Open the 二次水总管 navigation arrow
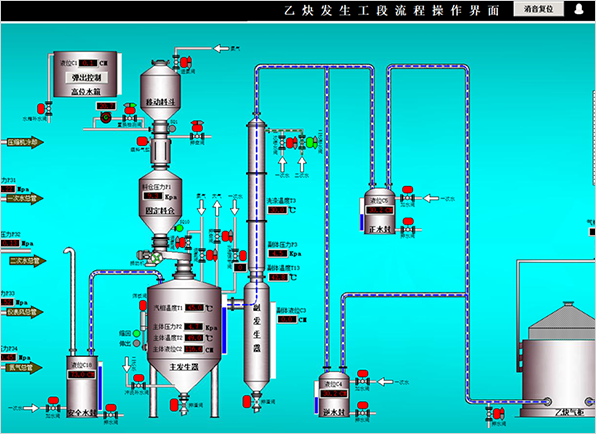Image resolution: width=596 pixels, height=435 pixels. coord(27,261)
